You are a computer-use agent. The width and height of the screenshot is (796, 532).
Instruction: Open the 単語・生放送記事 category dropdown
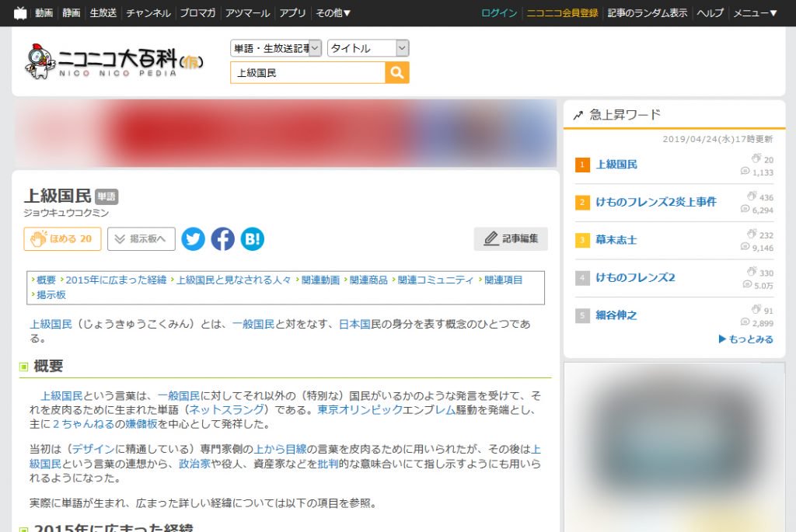click(x=276, y=48)
